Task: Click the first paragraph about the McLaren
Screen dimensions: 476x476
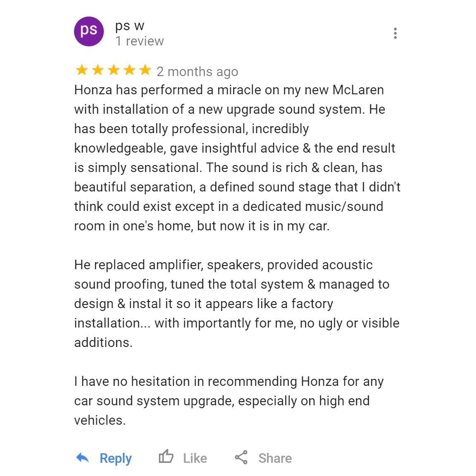Action: coord(237,158)
